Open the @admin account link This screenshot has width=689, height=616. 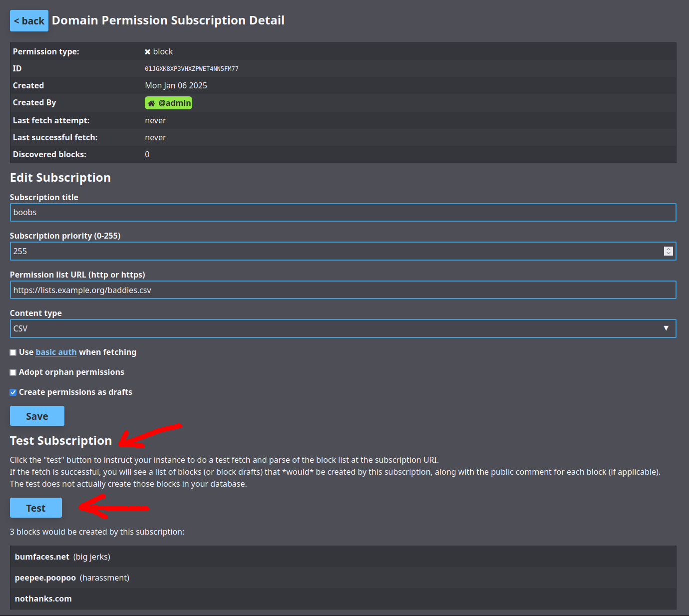[x=174, y=103]
